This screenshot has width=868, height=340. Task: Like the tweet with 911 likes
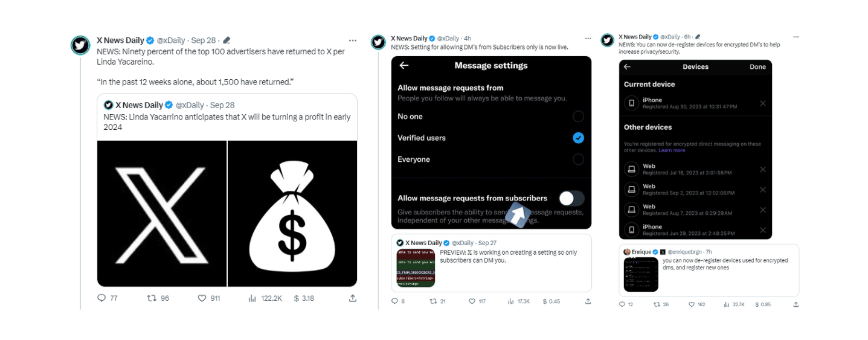[x=202, y=298]
